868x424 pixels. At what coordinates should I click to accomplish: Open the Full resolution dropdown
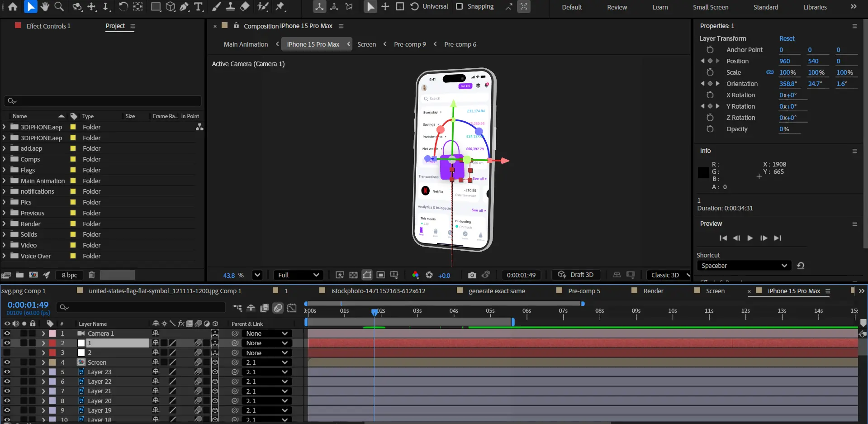point(298,275)
